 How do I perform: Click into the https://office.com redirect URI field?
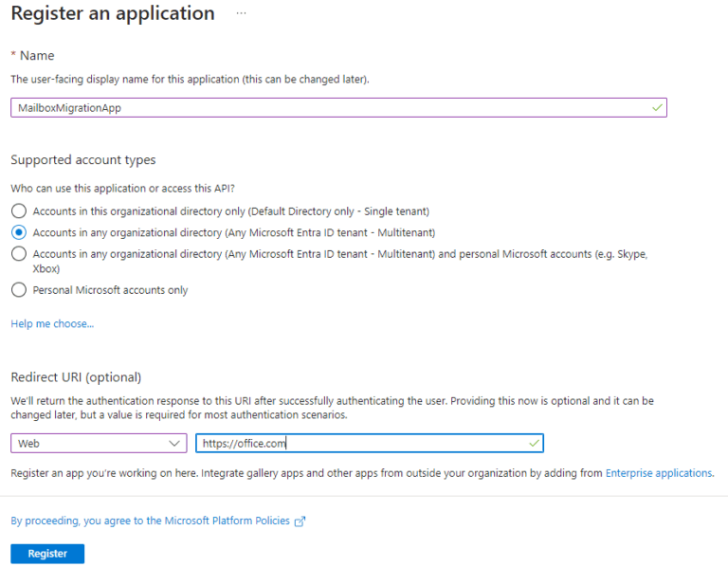[x=370, y=444]
